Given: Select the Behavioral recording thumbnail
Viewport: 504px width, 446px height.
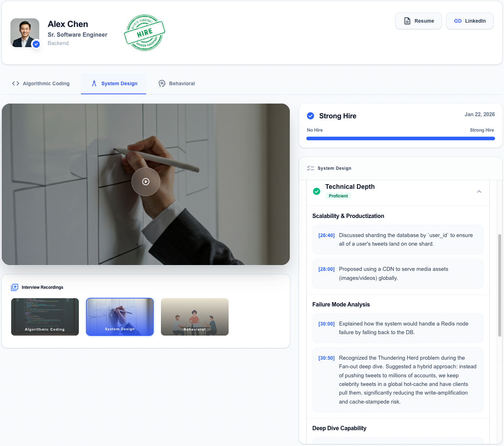Looking at the screenshot, I should tap(194, 317).
